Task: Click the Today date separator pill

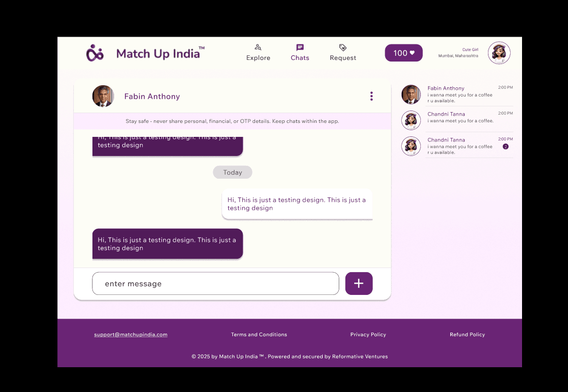Action: [232, 173]
